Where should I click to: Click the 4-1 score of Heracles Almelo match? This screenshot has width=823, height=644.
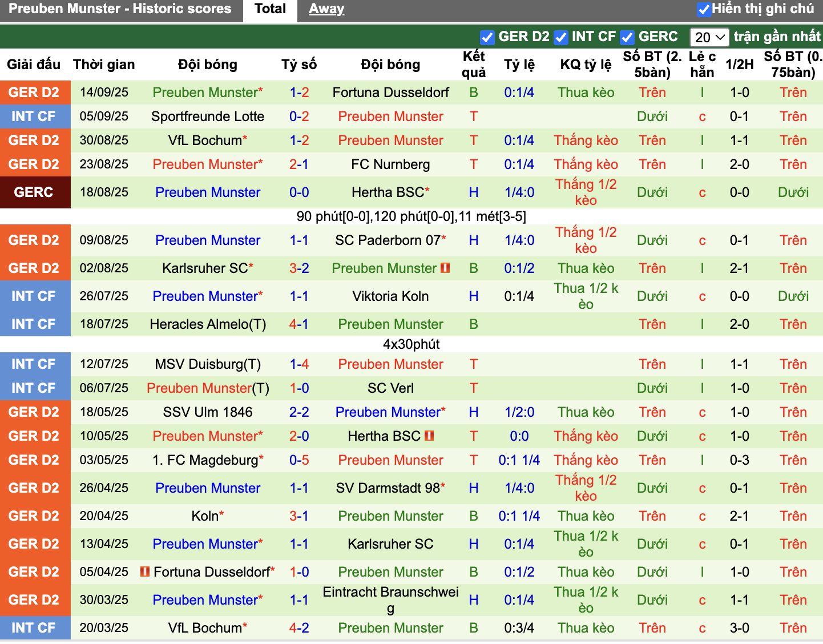pyautogui.click(x=299, y=324)
